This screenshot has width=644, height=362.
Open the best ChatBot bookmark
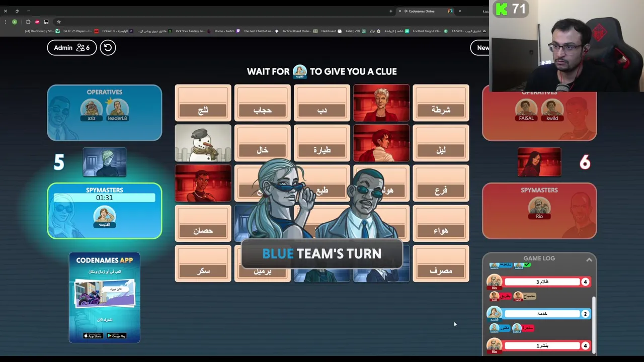(261, 31)
